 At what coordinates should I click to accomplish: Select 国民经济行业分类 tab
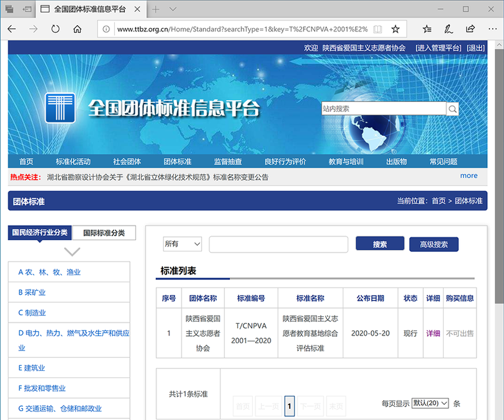[40, 233]
